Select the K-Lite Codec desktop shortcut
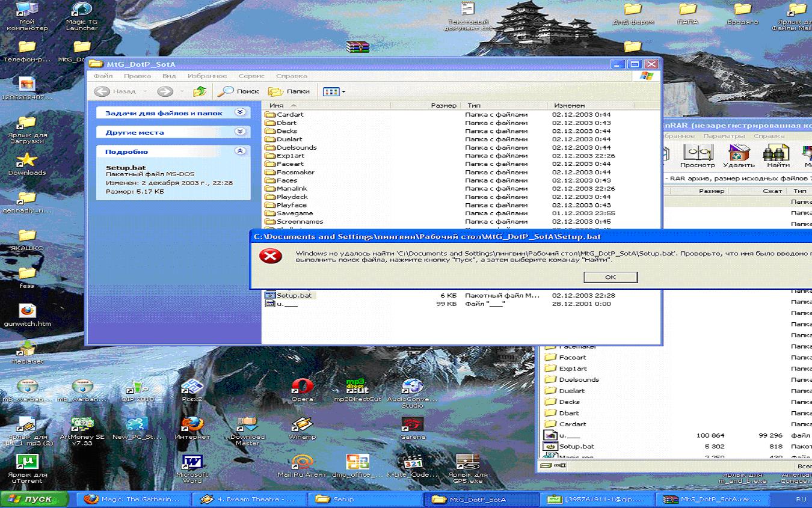This screenshot has height=508, width=812. [412, 467]
